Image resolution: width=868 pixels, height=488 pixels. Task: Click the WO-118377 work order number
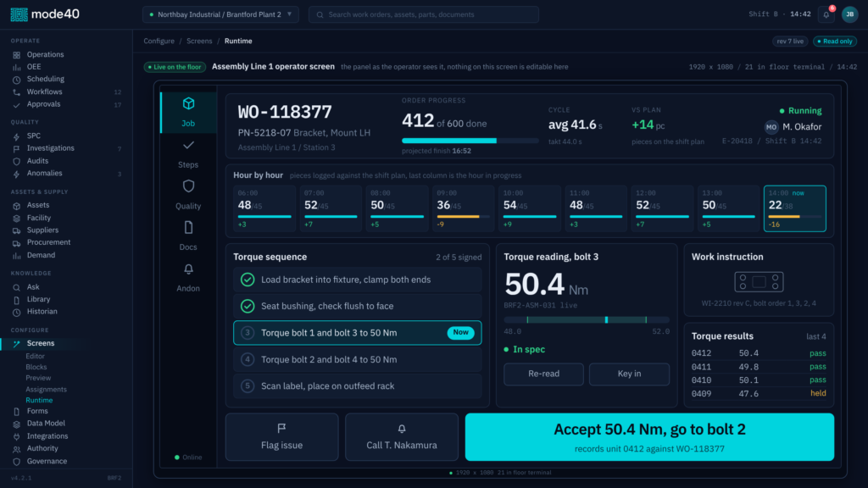285,113
